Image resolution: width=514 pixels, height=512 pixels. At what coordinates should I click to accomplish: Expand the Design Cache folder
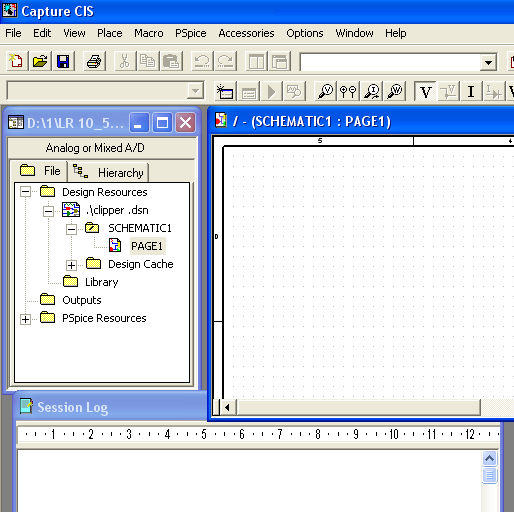(x=71, y=265)
